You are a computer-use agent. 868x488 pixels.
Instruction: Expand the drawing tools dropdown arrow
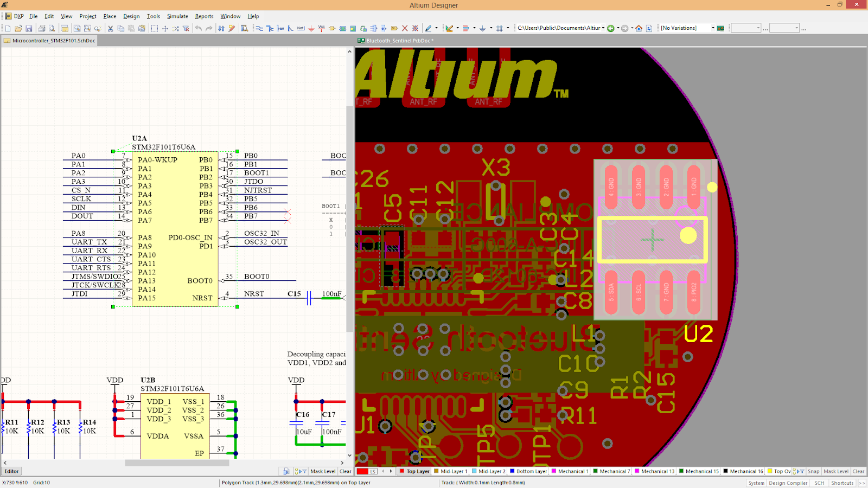(x=457, y=28)
